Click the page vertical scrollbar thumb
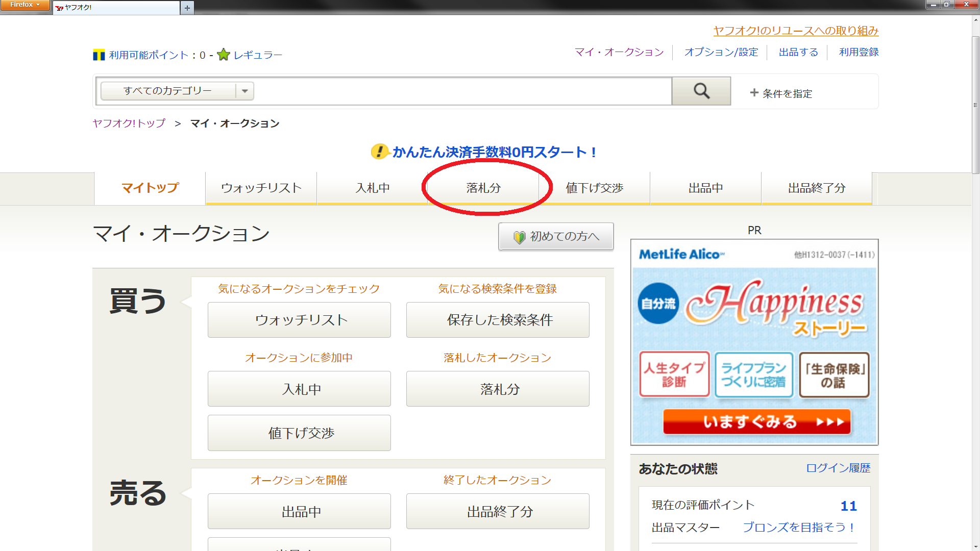Screen dimensions: 980x551 pyautogui.click(x=975, y=105)
